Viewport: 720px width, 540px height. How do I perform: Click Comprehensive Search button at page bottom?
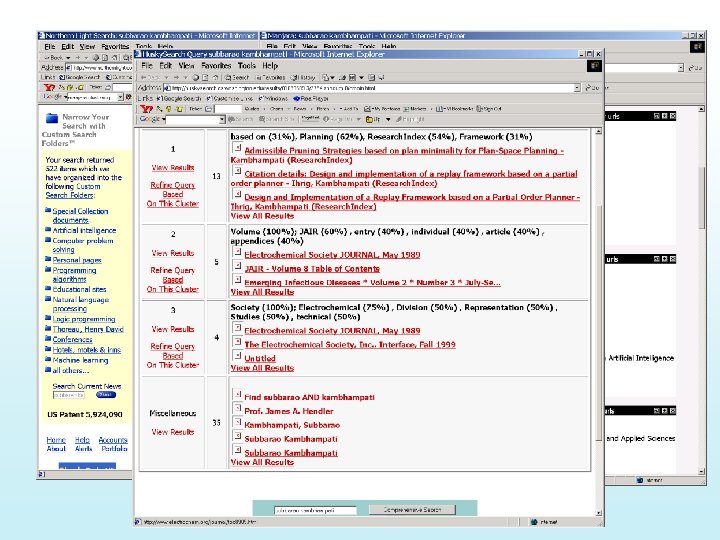coord(412,510)
